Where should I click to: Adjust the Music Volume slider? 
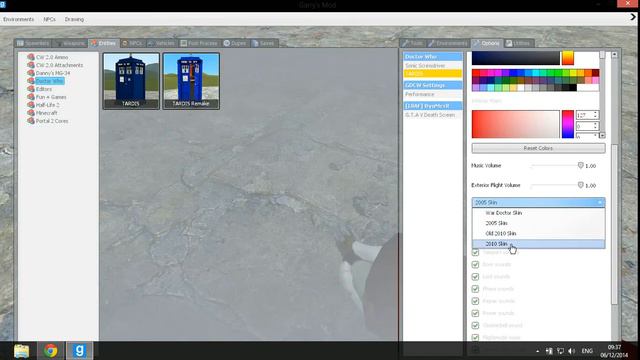tap(557, 165)
